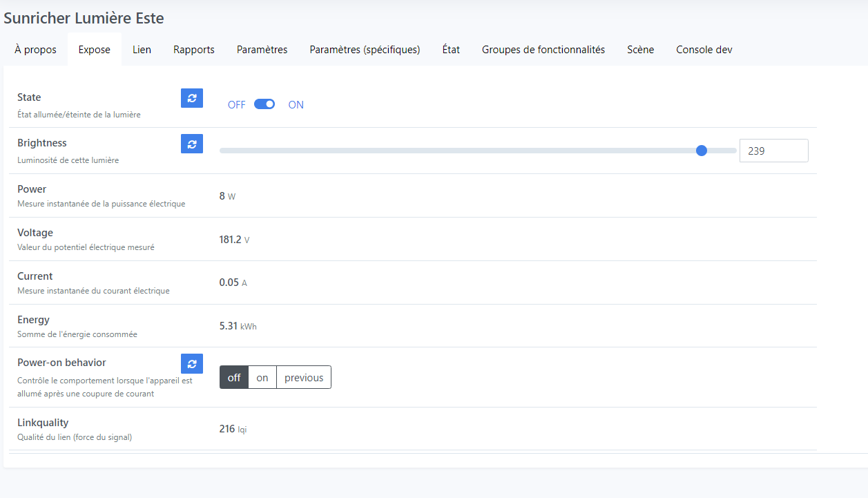Click the 181.2 V voltage value
The image size is (868, 498).
tap(234, 240)
